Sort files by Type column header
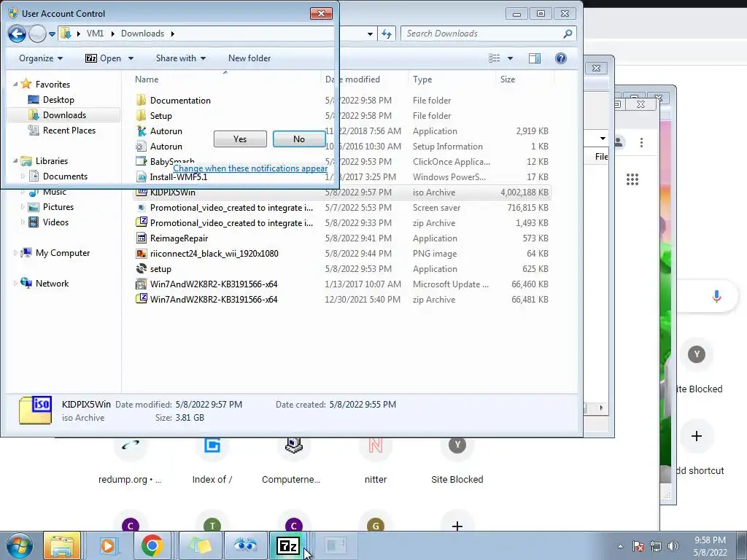747x560 pixels. tap(422, 79)
